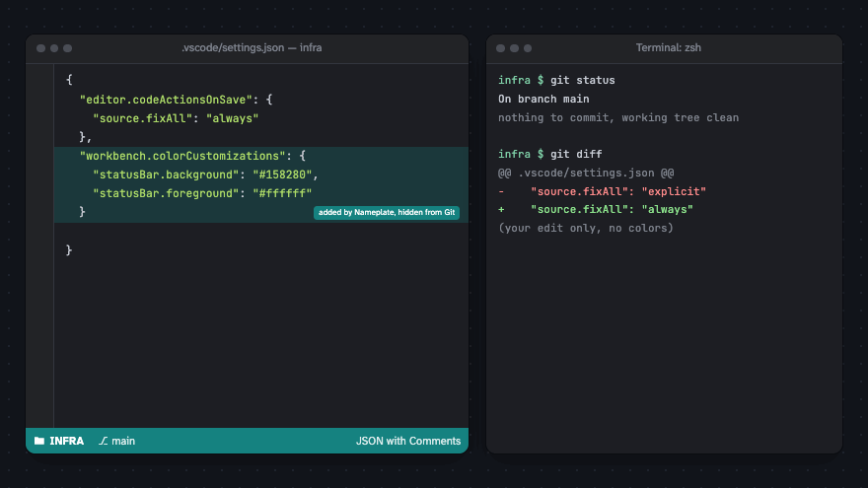Click the "statusBar.background" key

166,174
